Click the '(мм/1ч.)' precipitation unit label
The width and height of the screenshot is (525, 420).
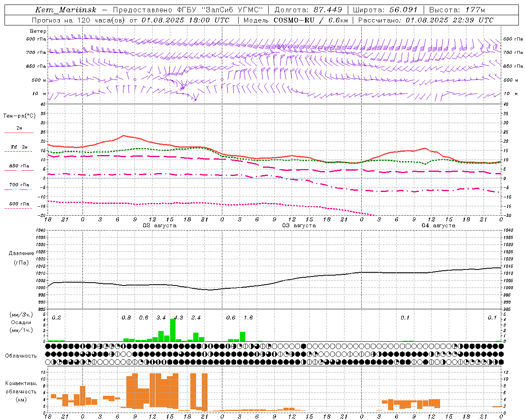click(x=21, y=330)
